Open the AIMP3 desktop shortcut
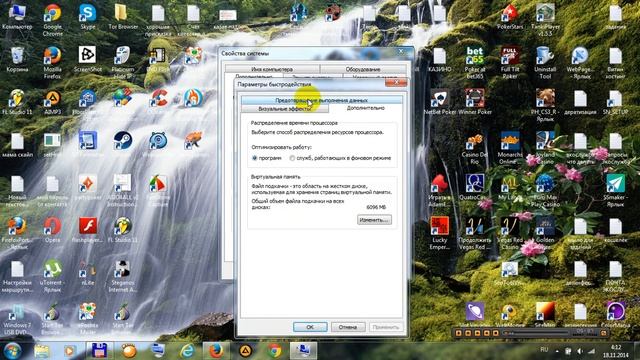Image resolution: width=640 pixels, height=360 pixels. click(x=52, y=102)
